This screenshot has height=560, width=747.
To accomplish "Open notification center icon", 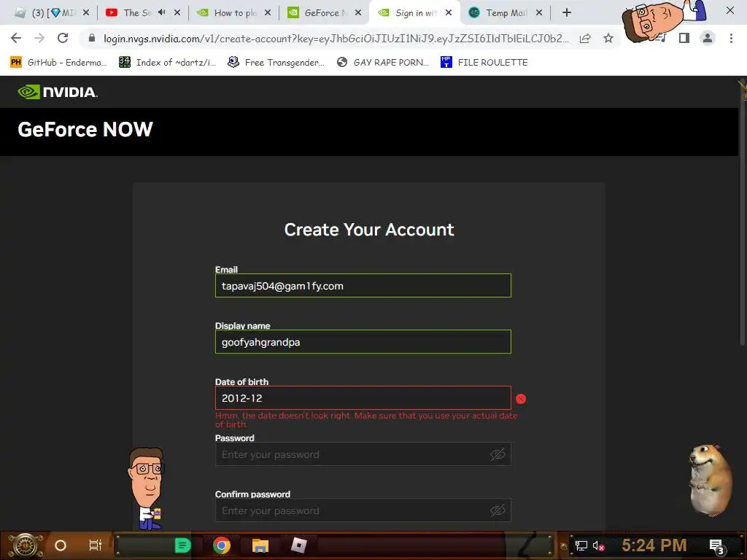I will (716, 546).
